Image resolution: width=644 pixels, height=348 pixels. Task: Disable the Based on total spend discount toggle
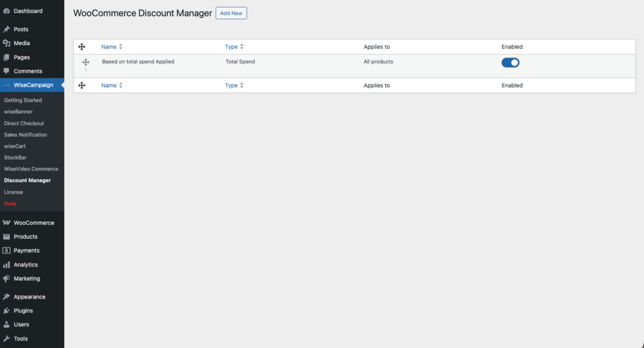click(x=511, y=62)
